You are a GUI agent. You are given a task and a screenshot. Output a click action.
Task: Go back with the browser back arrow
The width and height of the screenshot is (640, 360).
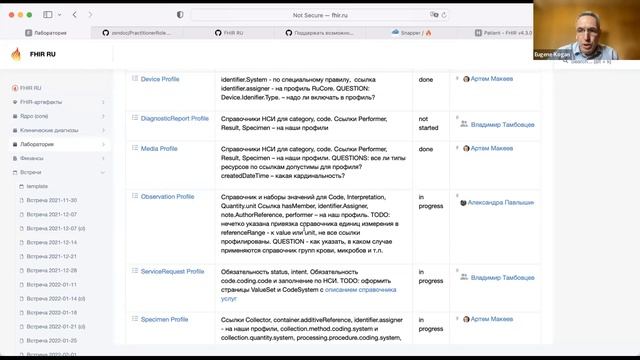(x=74, y=15)
